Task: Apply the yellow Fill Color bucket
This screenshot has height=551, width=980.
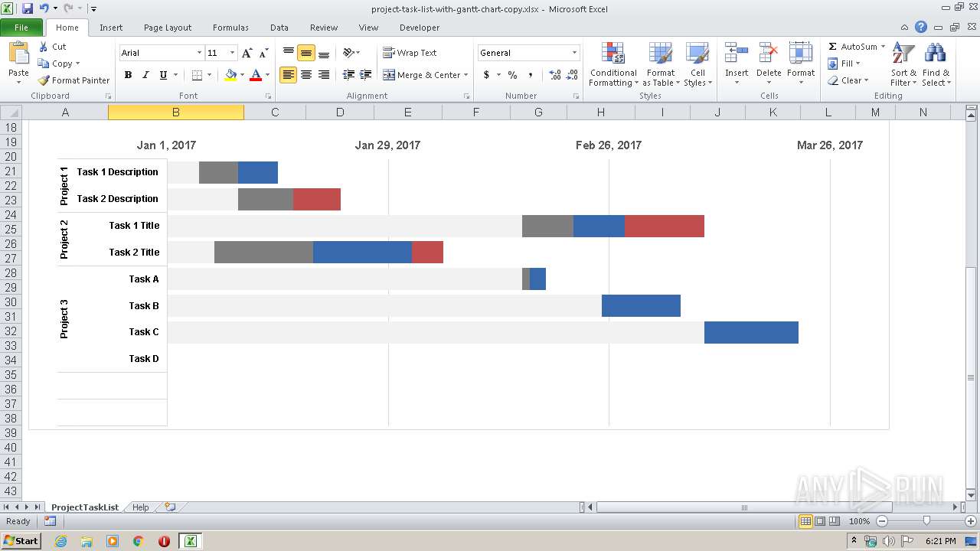Action: (230, 75)
